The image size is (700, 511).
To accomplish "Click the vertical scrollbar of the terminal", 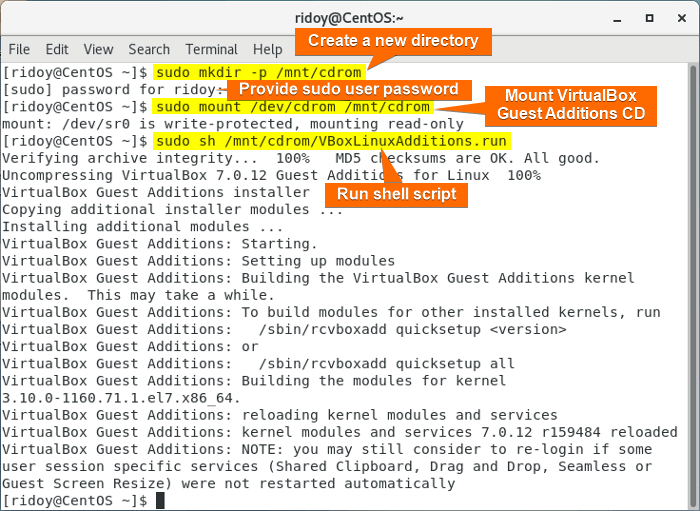I will pyautogui.click(x=693, y=286).
